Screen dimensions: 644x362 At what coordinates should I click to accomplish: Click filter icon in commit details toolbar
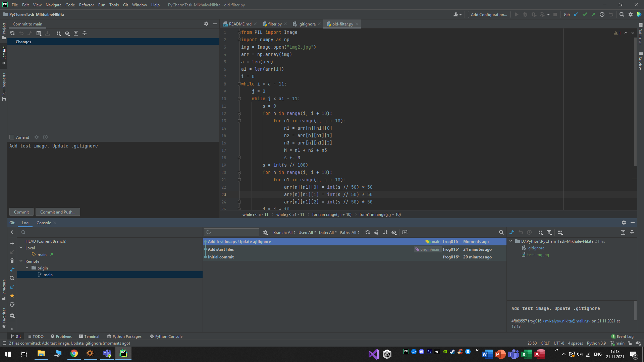549,232
